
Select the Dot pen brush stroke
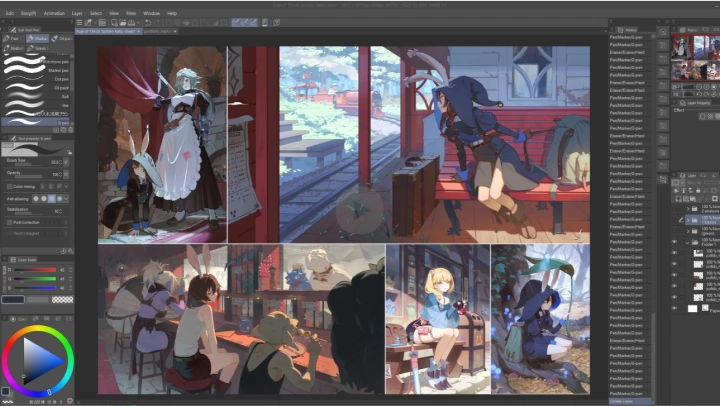(x=36, y=79)
